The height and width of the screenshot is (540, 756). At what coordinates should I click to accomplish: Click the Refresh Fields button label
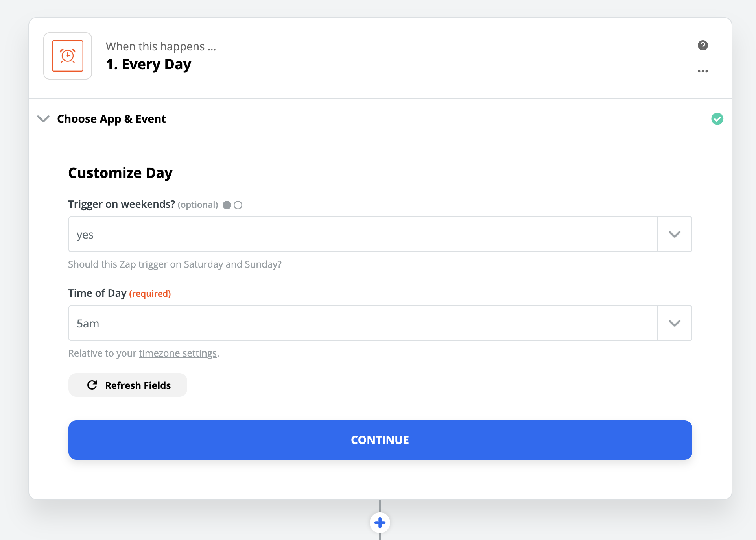[138, 385]
